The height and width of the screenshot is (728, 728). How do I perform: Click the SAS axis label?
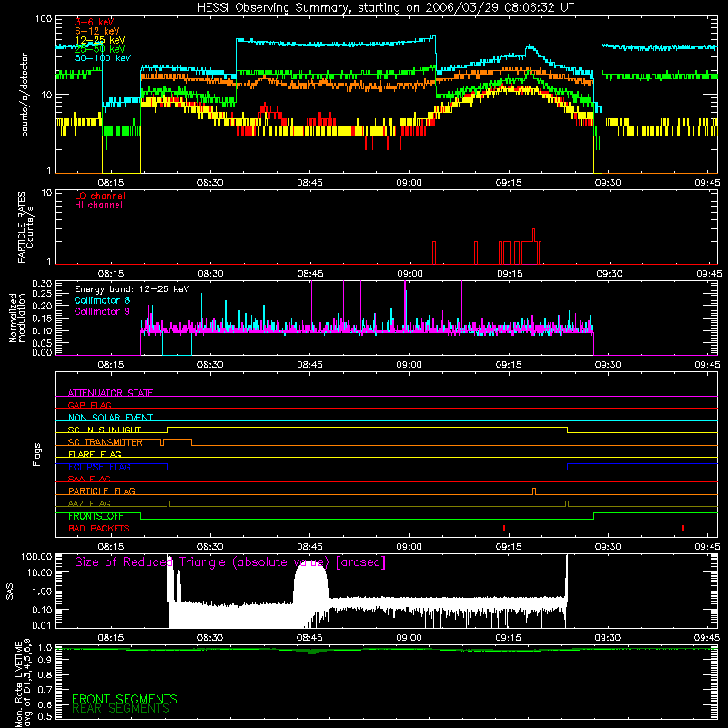[10, 591]
